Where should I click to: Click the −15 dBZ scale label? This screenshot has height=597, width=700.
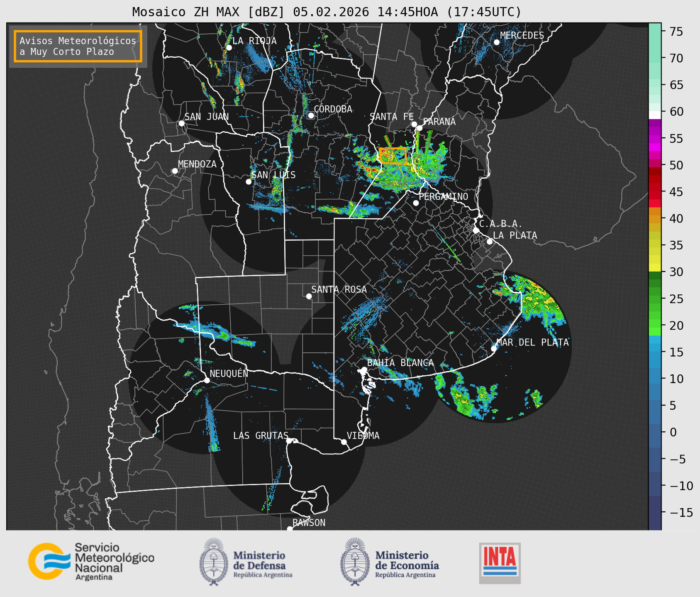[x=681, y=512]
